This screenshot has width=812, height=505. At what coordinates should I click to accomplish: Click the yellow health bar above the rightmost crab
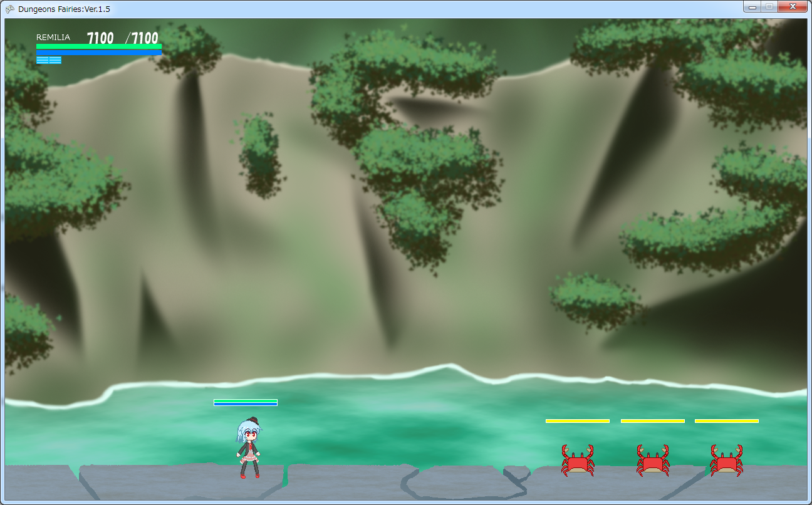click(x=727, y=421)
